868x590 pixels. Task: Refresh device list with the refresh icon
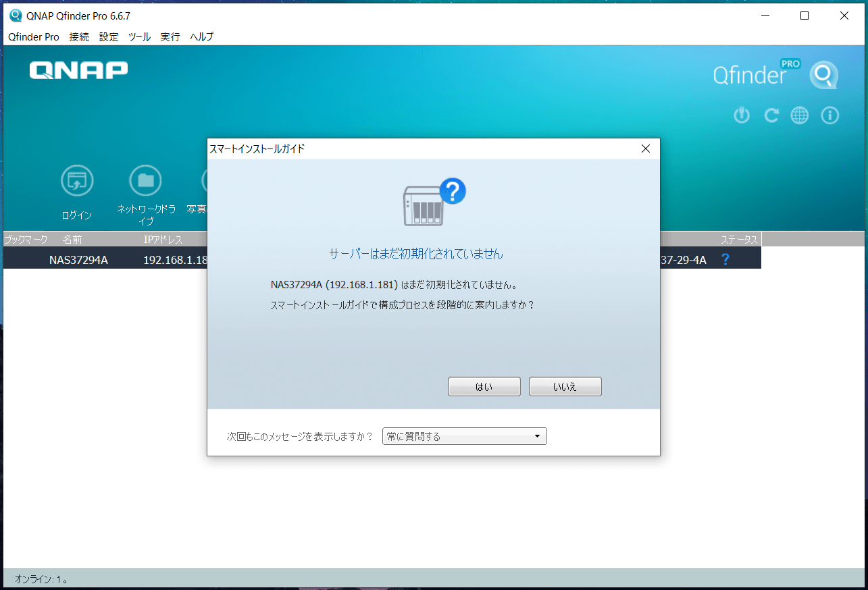(x=771, y=115)
